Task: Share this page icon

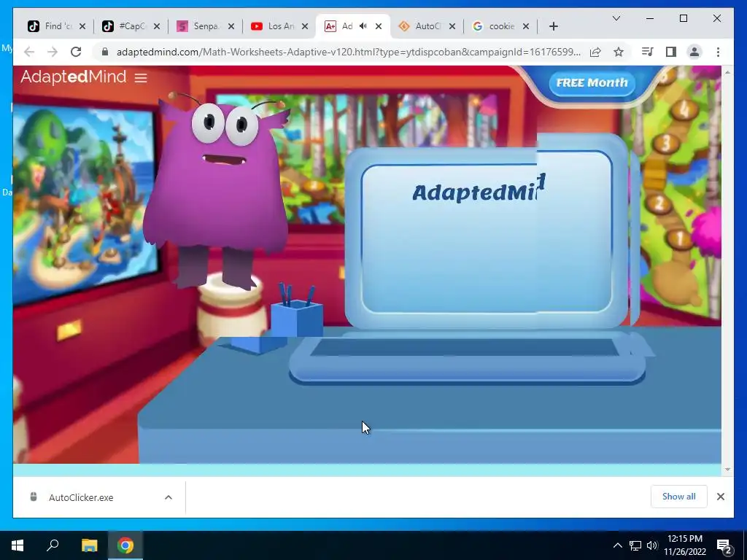Action: coord(595,52)
